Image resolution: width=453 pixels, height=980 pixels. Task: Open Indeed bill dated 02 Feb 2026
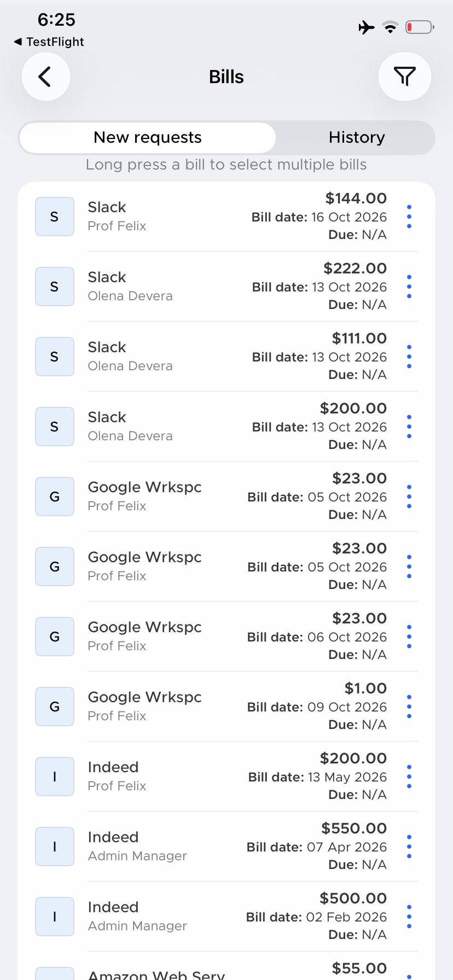point(226,917)
